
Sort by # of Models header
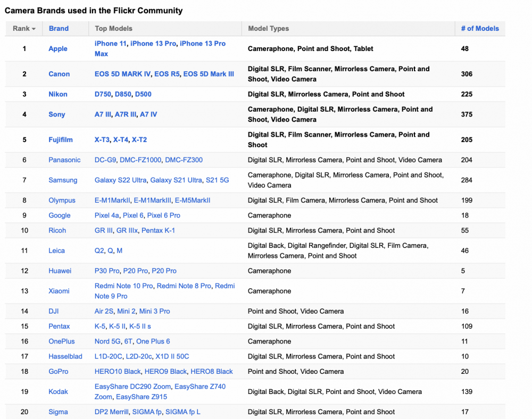480,29
